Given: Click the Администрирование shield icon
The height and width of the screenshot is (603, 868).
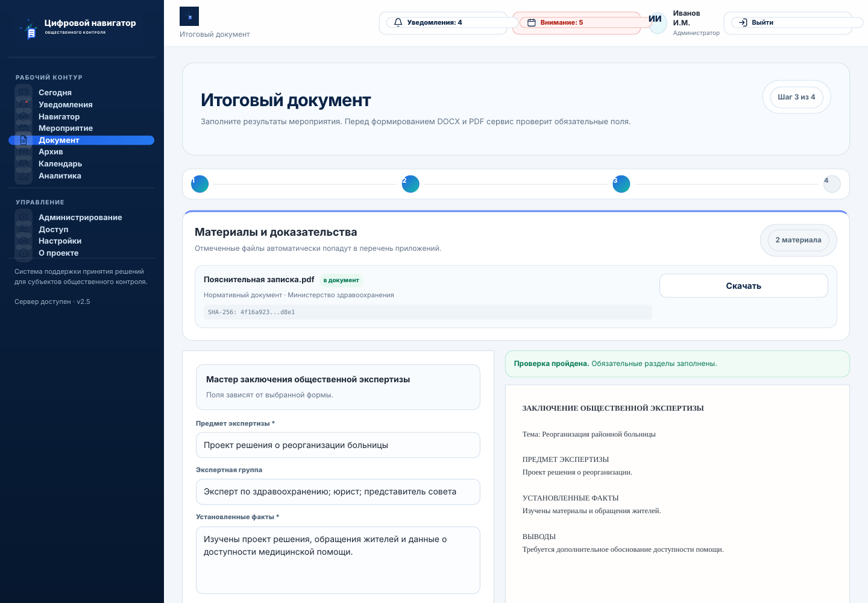Looking at the screenshot, I should 24,218.
